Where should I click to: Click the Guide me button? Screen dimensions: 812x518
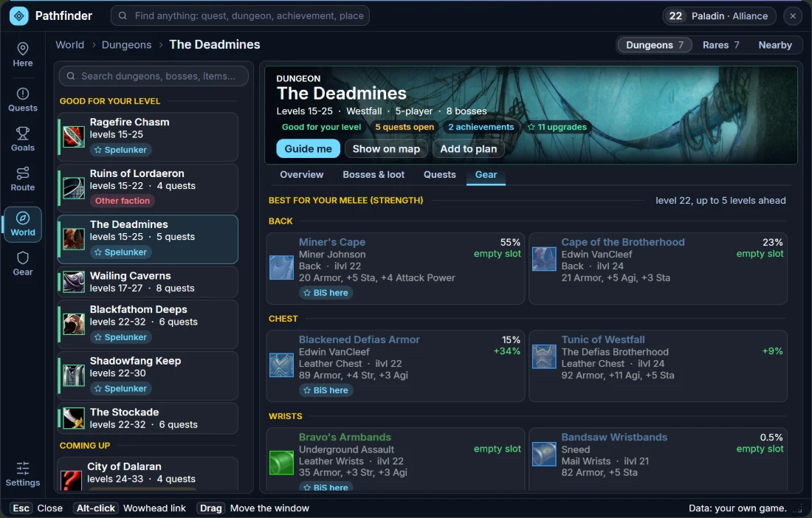point(308,149)
